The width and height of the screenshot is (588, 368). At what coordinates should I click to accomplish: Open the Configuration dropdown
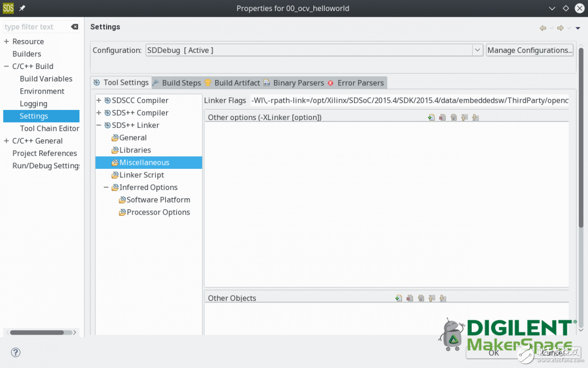tap(477, 50)
